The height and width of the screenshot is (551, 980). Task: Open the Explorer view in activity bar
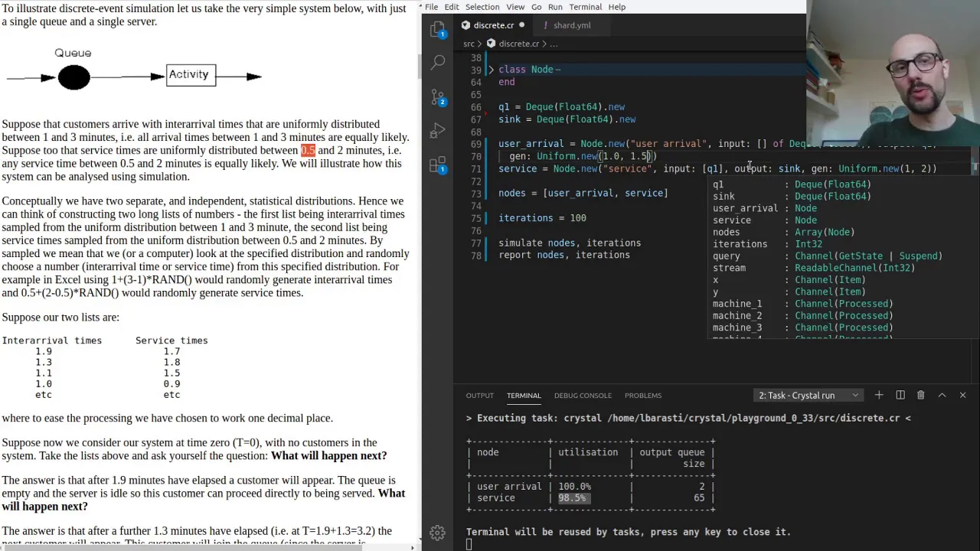click(x=438, y=30)
